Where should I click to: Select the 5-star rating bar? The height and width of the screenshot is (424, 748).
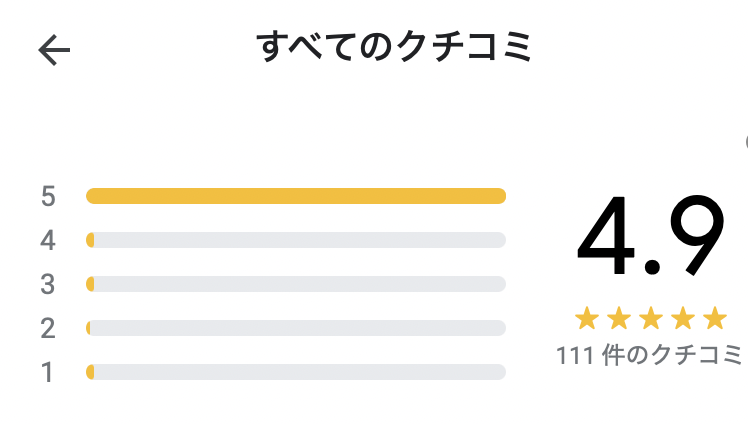pyautogui.click(x=296, y=196)
